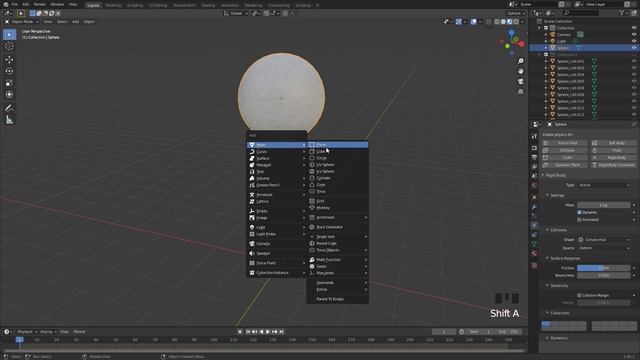The width and height of the screenshot is (640, 360).
Task: Click the Blender logo icon
Action: (6, 4)
